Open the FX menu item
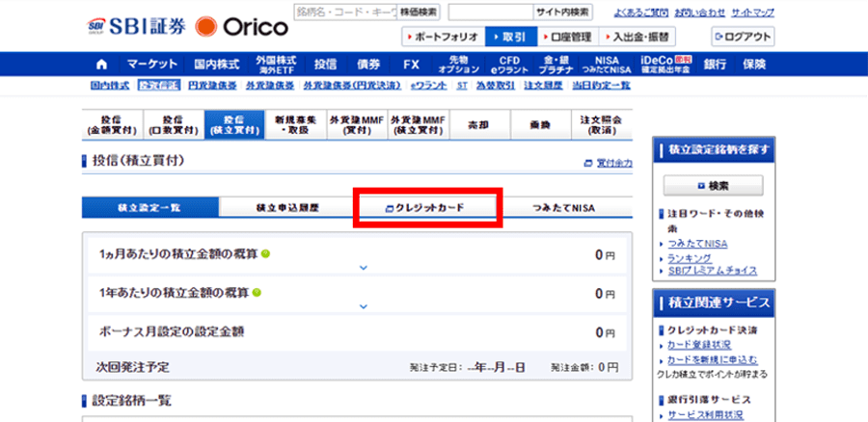This screenshot has height=422, width=868. pyautogui.click(x=411, y=65)
